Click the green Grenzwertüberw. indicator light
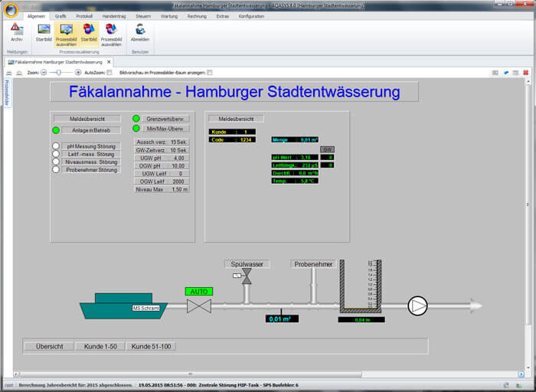The width and height of the screenshot is (536, 392). 136,119
